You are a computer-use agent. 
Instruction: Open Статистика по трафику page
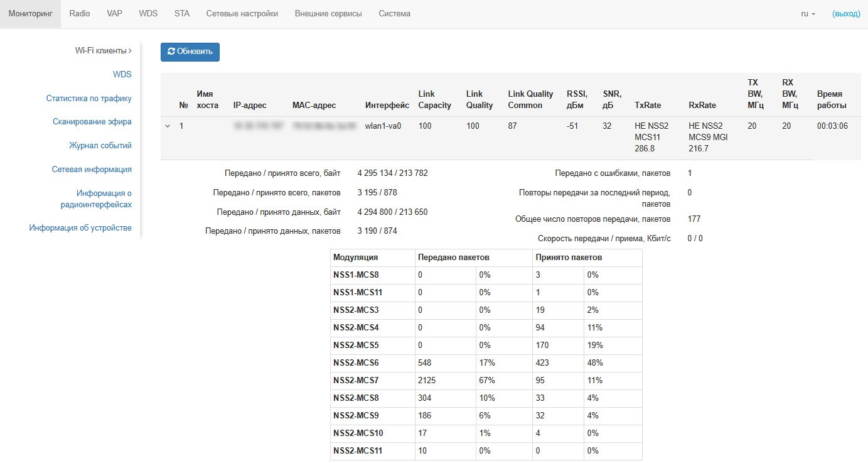tap(88, 99)
